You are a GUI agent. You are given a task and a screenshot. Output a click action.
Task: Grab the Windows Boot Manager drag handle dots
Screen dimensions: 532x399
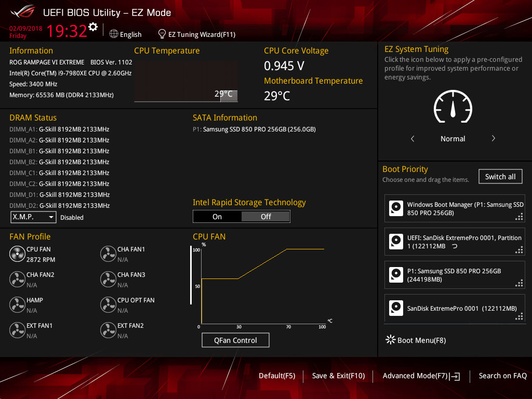tap(519, 217)
